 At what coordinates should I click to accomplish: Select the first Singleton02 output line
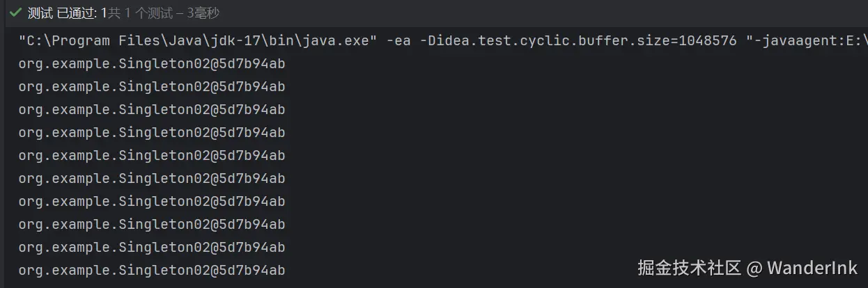coord(152,64)
